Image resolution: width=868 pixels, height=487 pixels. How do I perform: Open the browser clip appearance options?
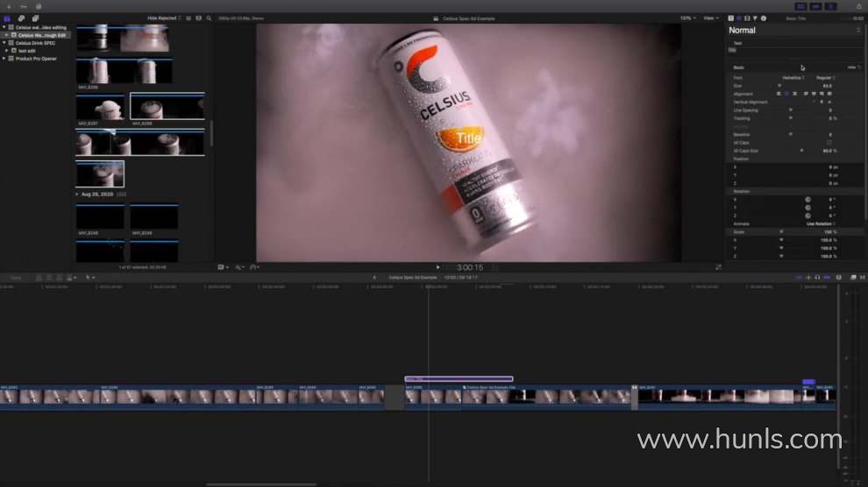pyautogui.click(x=199, y=18)
